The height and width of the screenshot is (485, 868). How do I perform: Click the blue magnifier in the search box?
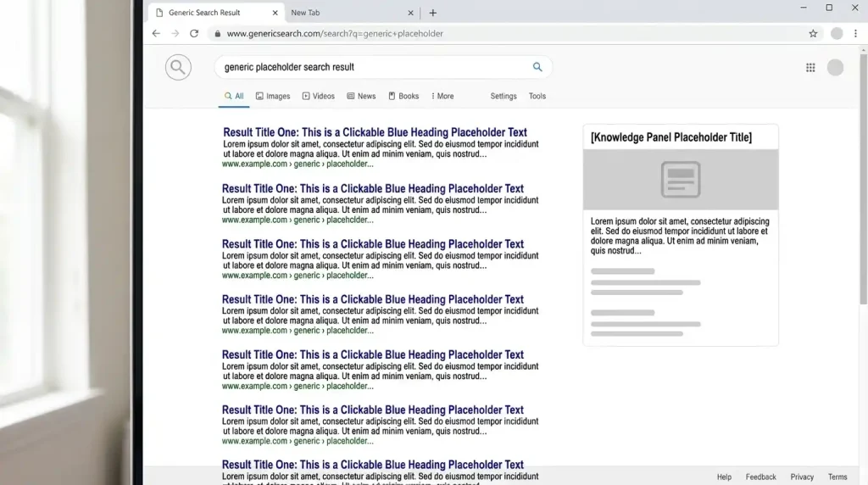click(x=537, y=67)
